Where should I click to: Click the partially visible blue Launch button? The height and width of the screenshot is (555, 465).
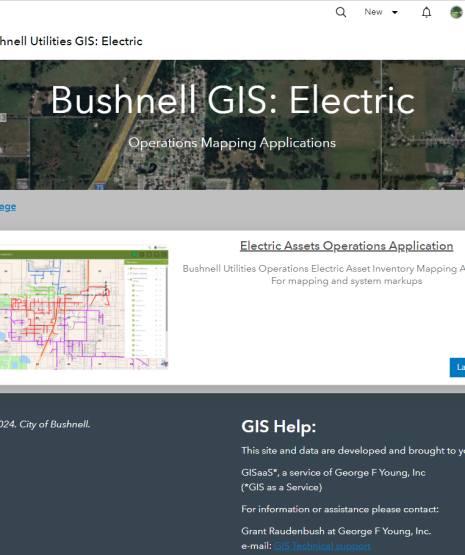tap(457, 367)
